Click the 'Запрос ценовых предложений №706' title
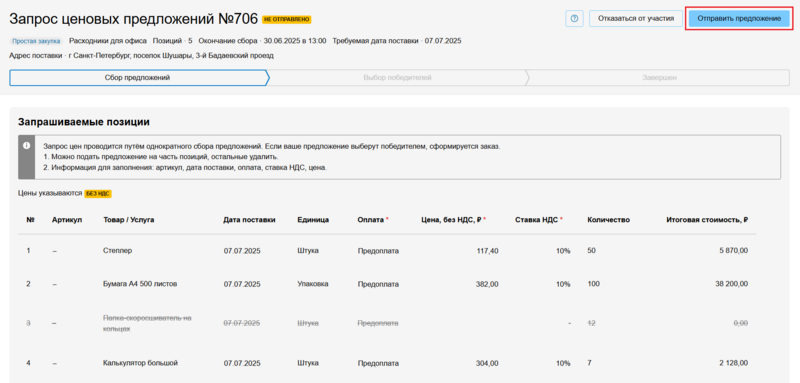The height and width of the screenshot is (383, 800). click(x=134, y=19)
